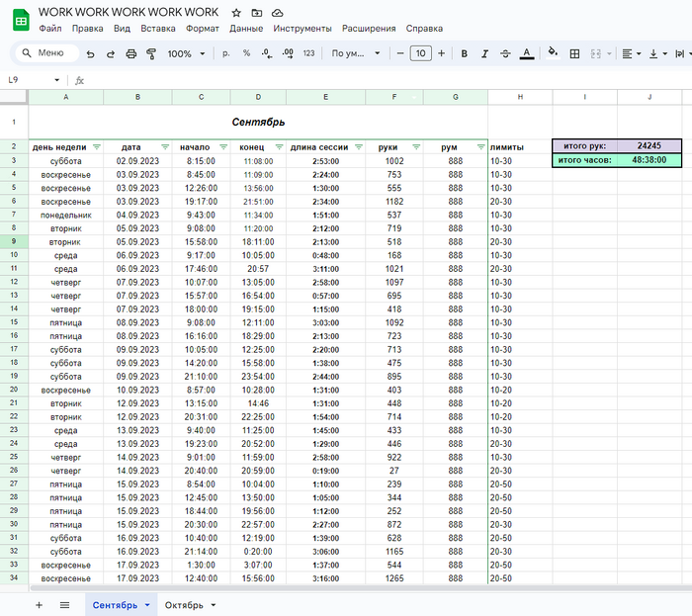Image resolution: width=692 pixels, height=616 pixels.
Task: Click the print icon
Action: pyautogui.click(x=130, y=53)
